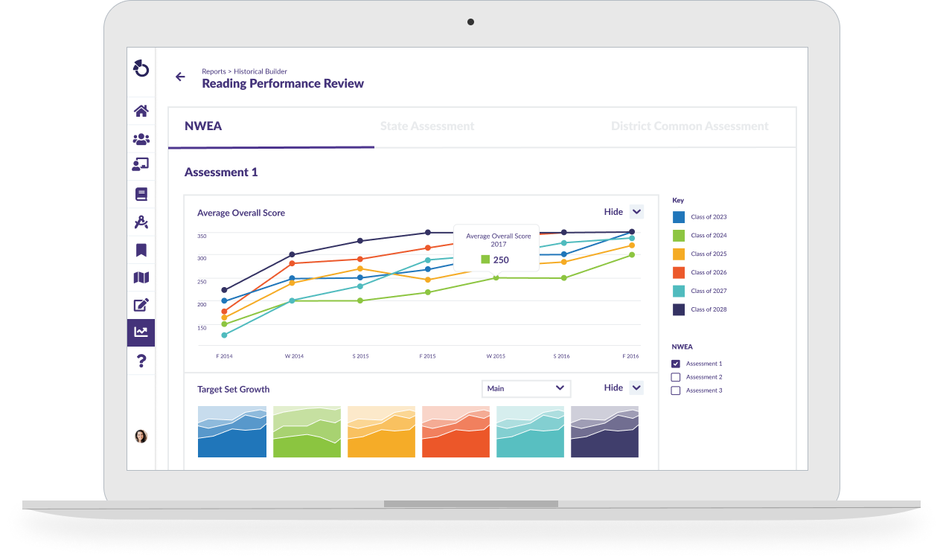Switch to the State Assessment tab
Screen dimensions: 943x560
coord(427,126)
